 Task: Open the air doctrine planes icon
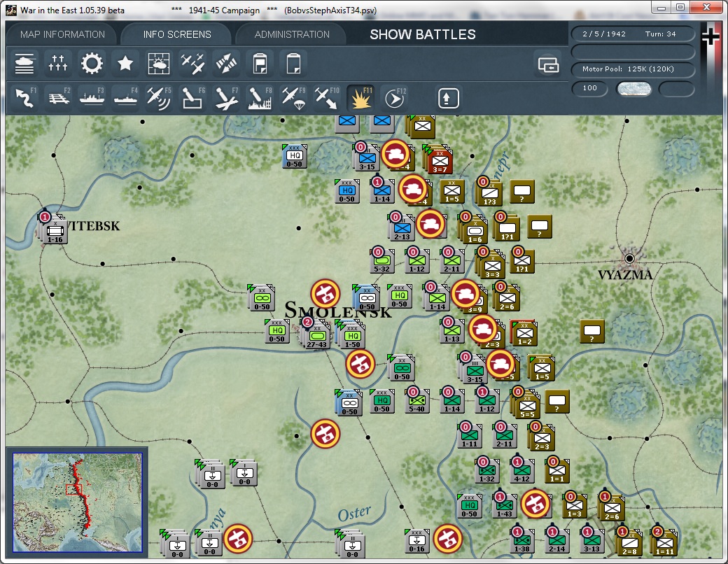coord(192,64)
